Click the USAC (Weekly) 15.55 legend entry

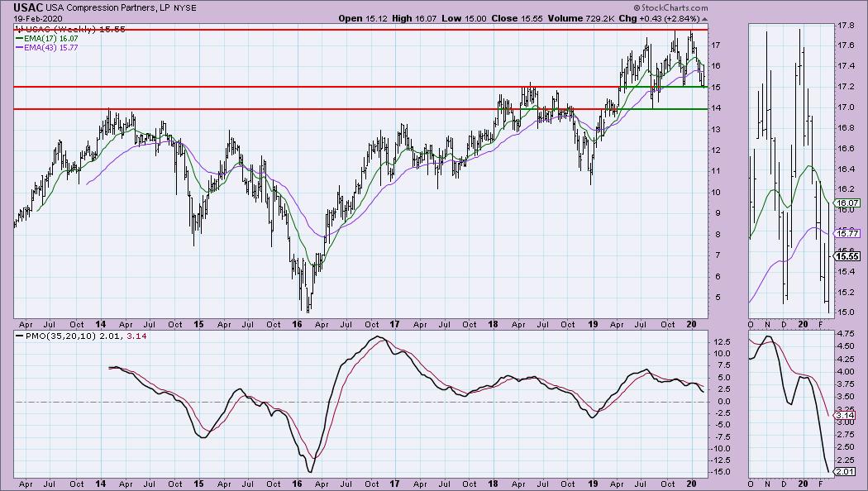point(70,29)
